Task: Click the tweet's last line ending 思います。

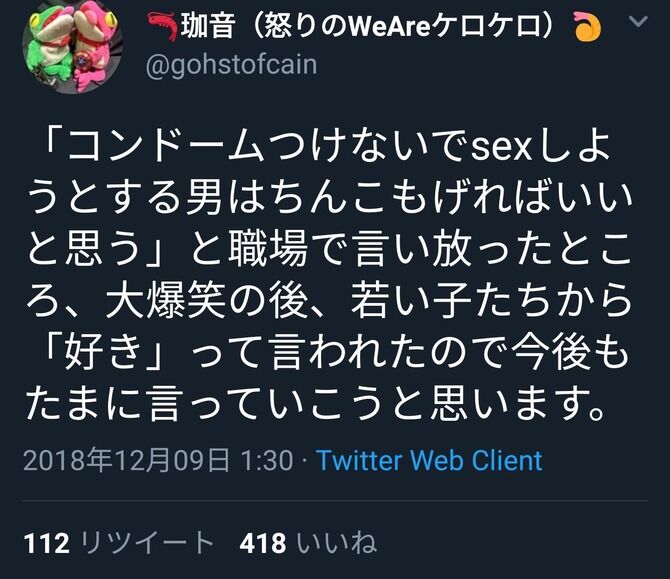Action: click(316, 404)
